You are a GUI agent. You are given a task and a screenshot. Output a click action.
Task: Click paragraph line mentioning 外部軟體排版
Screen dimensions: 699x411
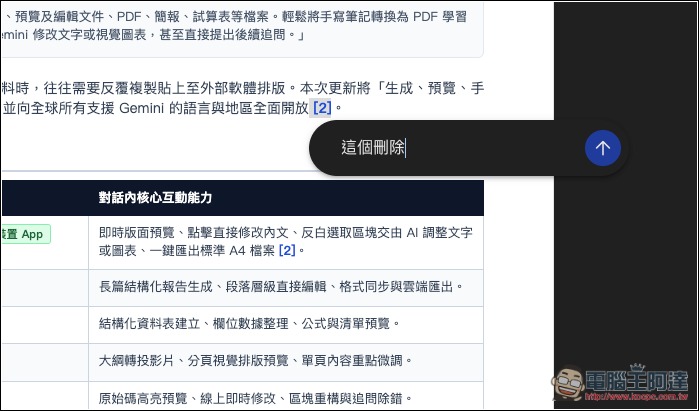[243, 88]
